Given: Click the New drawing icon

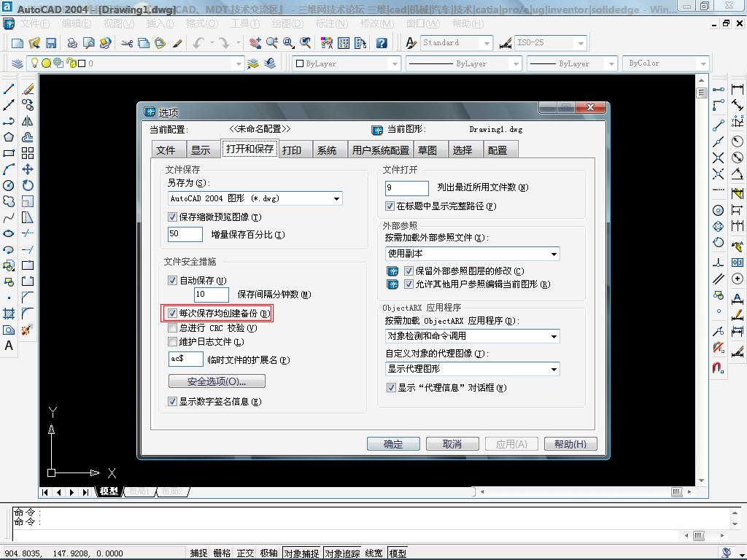Looking at the screenshot, I should (18, 43).
